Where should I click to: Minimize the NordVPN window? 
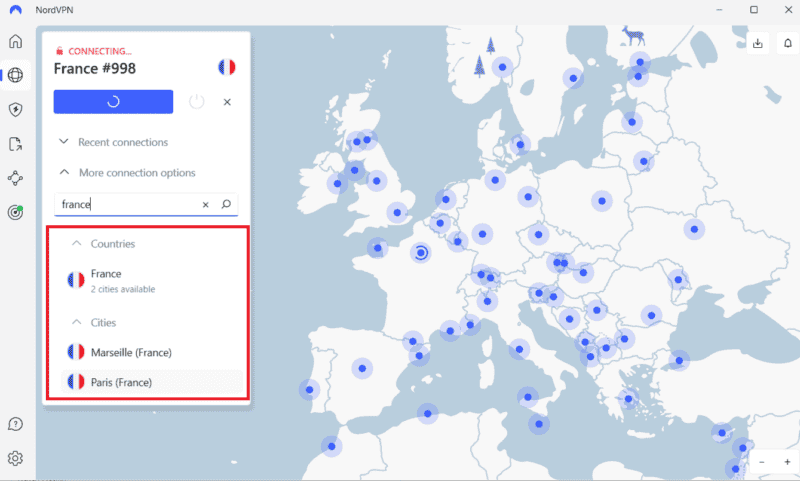[x=719, y=10]
